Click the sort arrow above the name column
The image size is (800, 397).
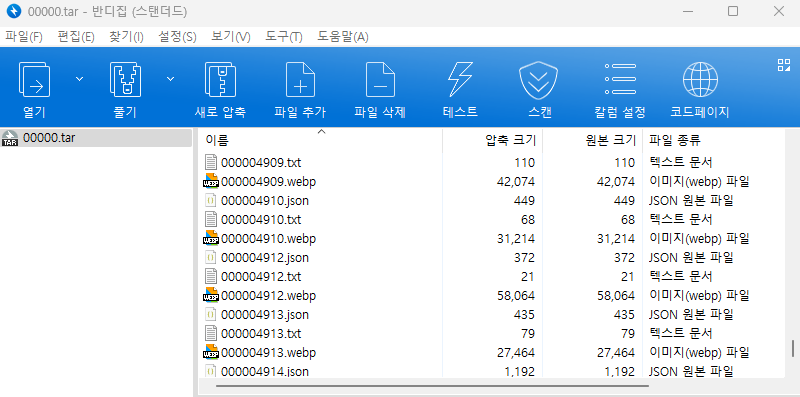click(321, 132)
